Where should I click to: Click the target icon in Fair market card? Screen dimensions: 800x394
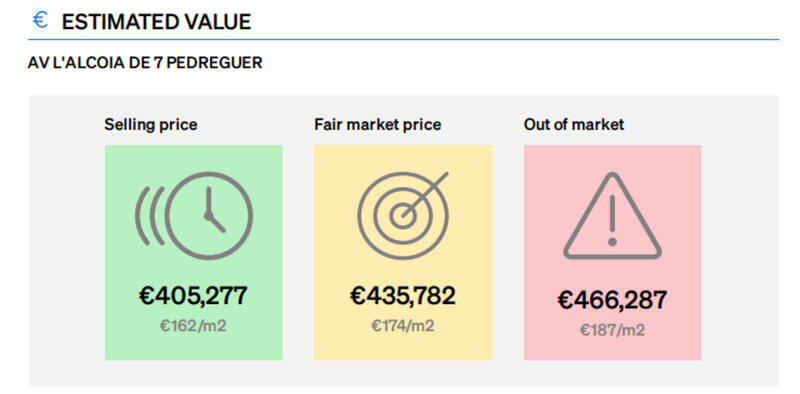click(x=403, y=215)
